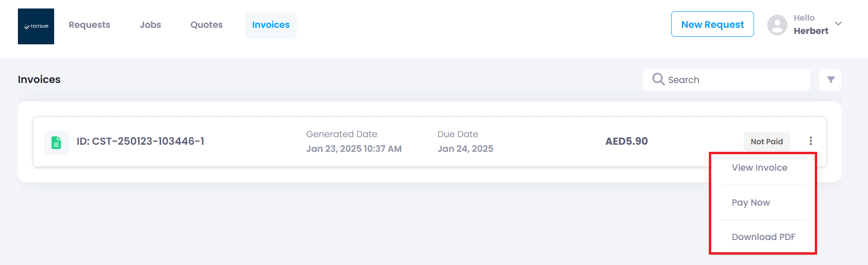This screenshot has height=265, width=868.
Task: Open the filter funnel icon
Action: click(x=830, y=80)
